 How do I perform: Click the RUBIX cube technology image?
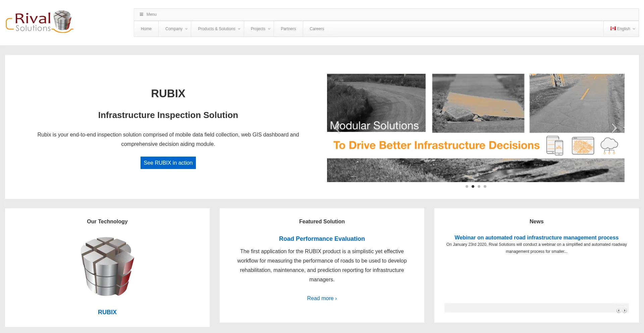[107, 267]
